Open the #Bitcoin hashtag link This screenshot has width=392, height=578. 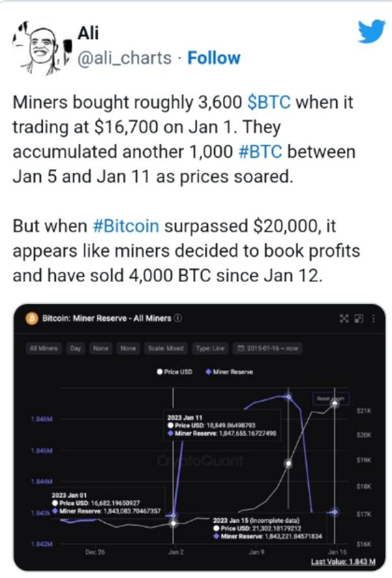126,226
